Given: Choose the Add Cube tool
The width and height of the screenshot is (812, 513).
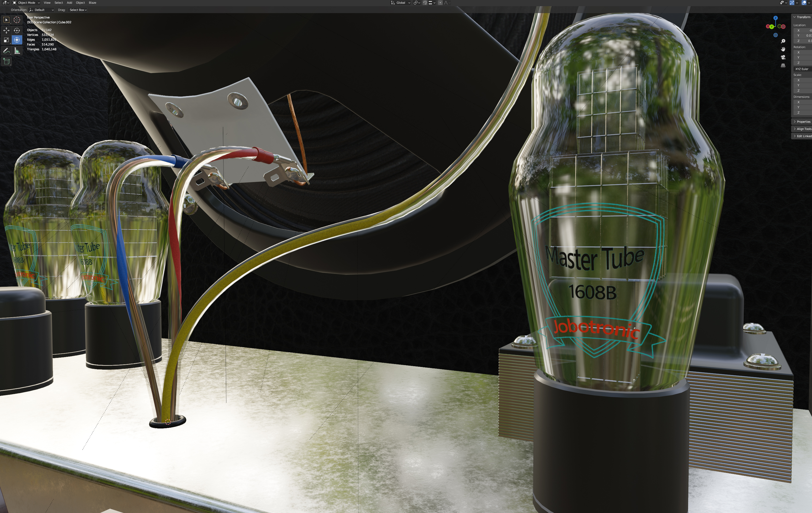Looking at the screenshot, I should 6,61.
